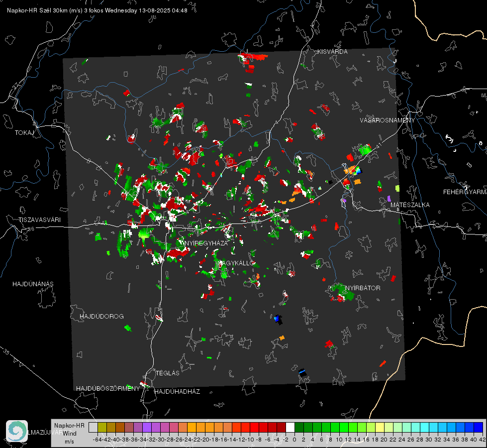This screenshot has width=487, height=448.
Task: Pick the darkest blue last legend swatch
Action: pyautogui.click(x=479, y=427)
